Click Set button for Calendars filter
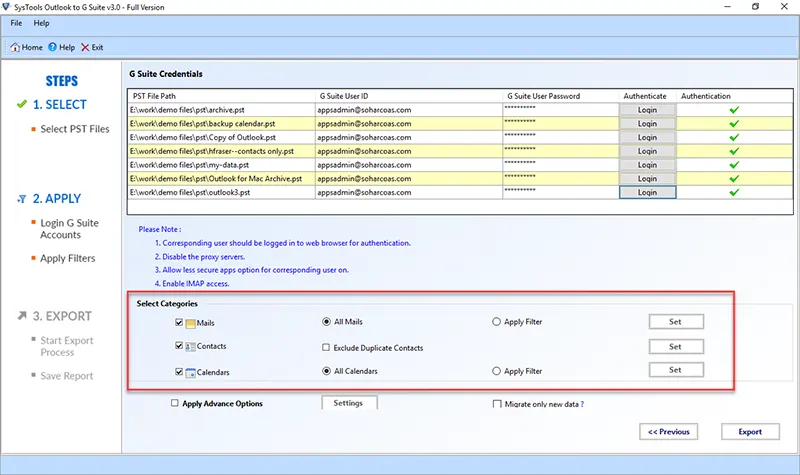This screenshot has width=800, height=475. coord(676,370)
